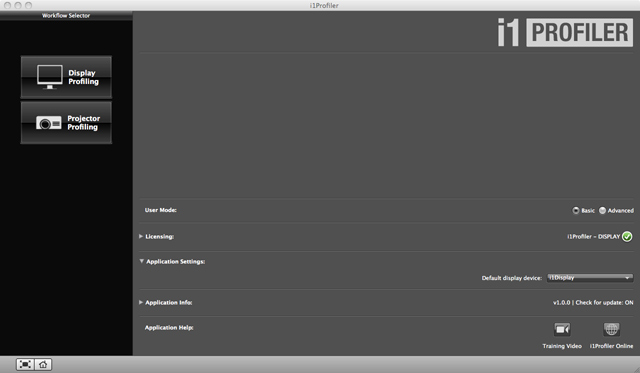Go to home screen via house icon
The height and width of the screenshot is (373, 640).
click(43, 364)
